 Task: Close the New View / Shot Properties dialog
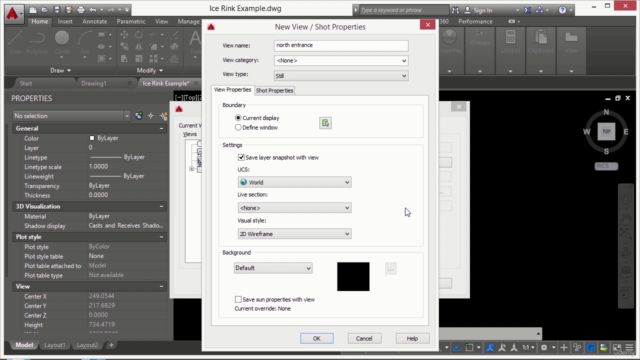pyautogui.click(x=427, y=25)
